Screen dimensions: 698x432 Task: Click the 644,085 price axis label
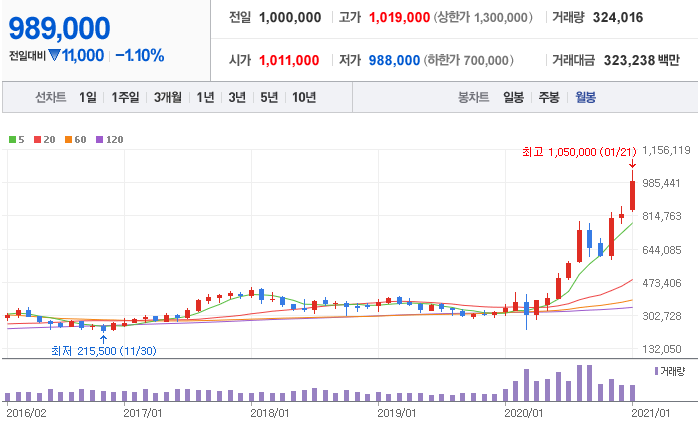[661, 250]
